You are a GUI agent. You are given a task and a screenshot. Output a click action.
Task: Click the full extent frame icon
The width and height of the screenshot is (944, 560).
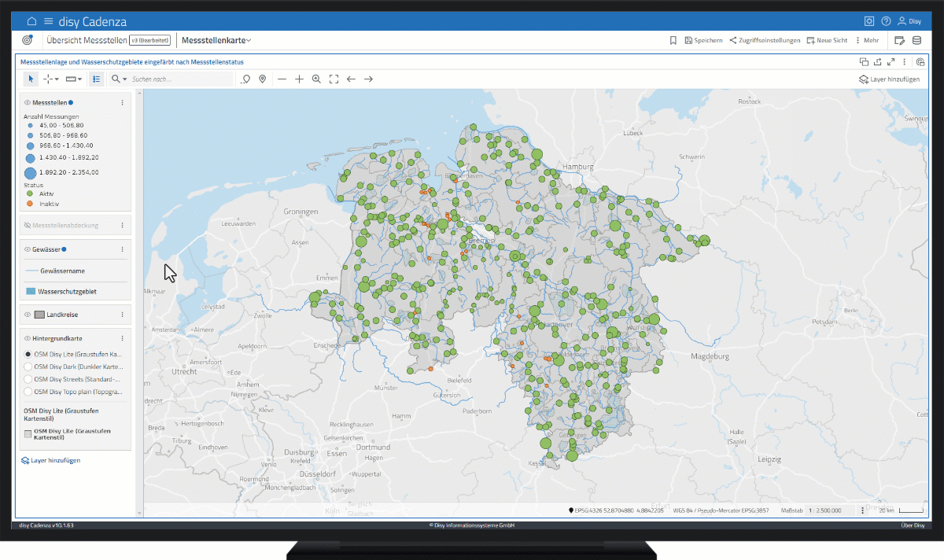click(334, 79)
